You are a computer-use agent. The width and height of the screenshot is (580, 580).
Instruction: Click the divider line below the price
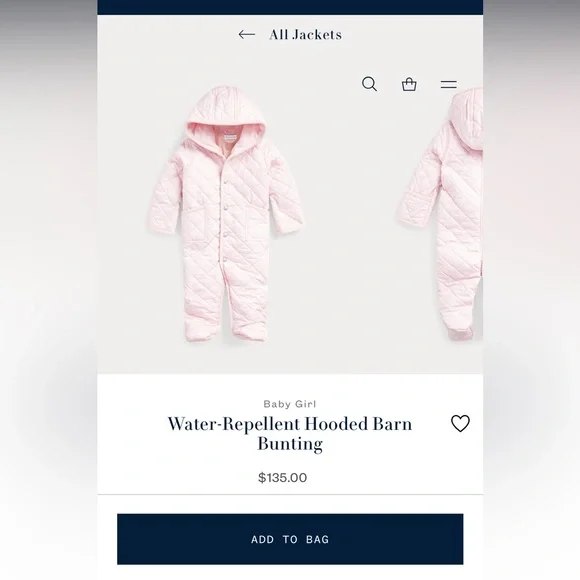tap(290, 494)
